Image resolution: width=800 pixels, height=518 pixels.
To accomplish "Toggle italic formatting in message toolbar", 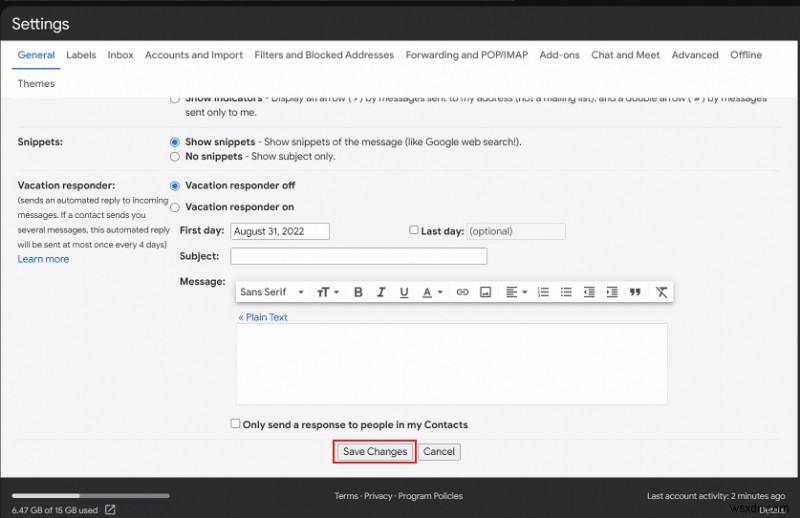I will pyautogui.click(x=381, y=292).
